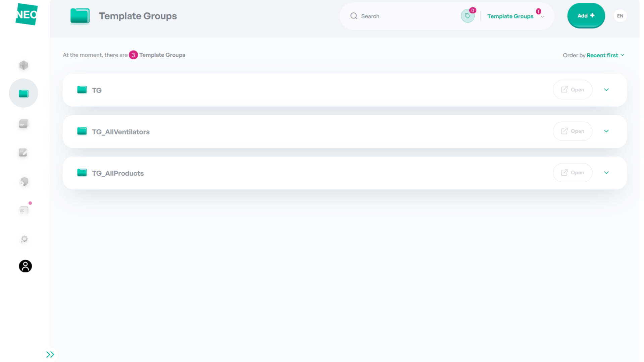Click the TG template group name
The width and height of the screenshot is (644, 362).
click(97, 90)
